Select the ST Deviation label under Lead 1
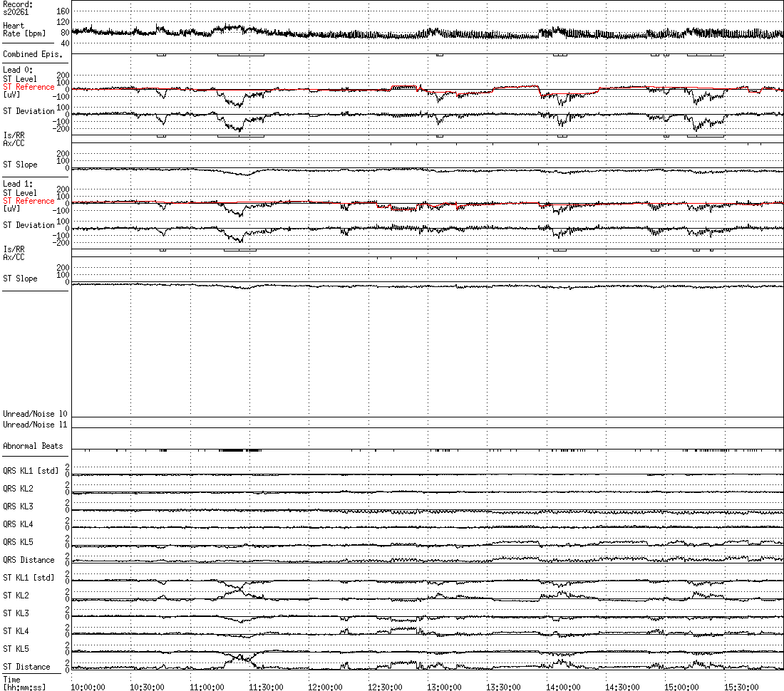This screenshot has height=691, width=784. point(29,225)
